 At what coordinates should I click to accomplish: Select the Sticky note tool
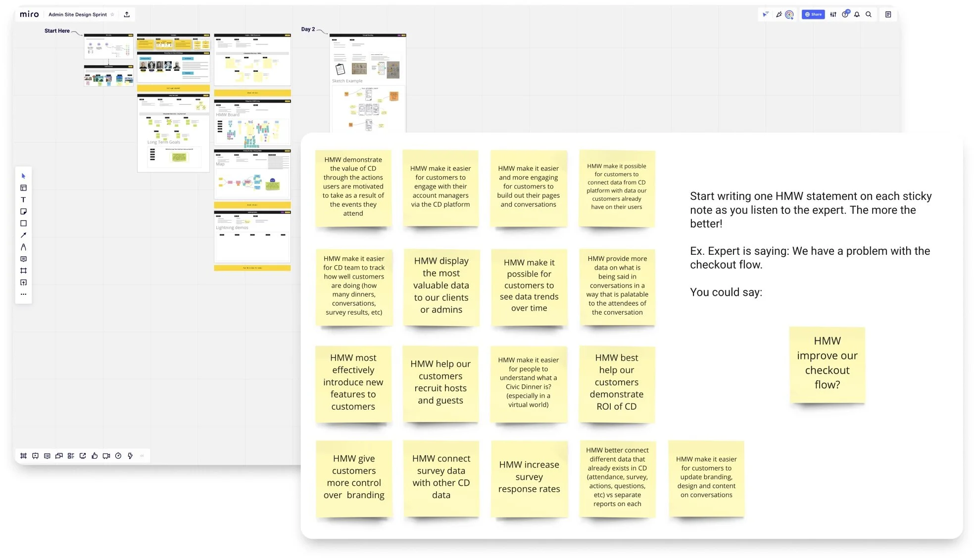pos(23,212)
